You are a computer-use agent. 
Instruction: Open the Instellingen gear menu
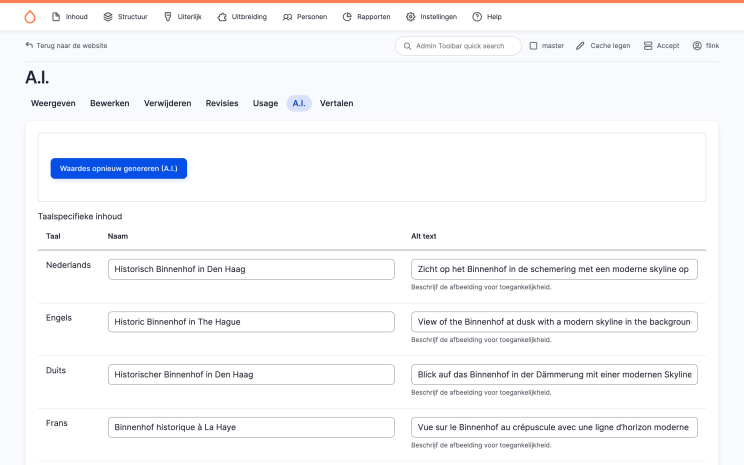[x=432, y=17]
